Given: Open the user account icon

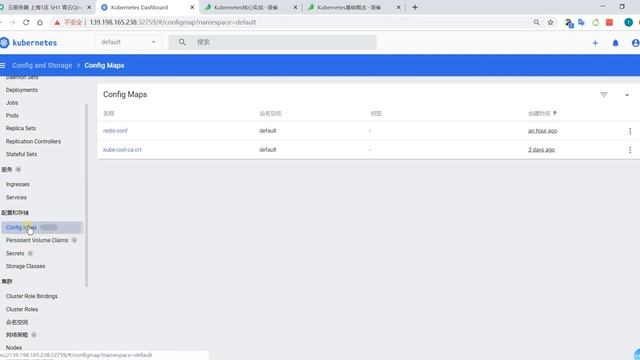Looking at the screenshot, I should click(636, 43).
